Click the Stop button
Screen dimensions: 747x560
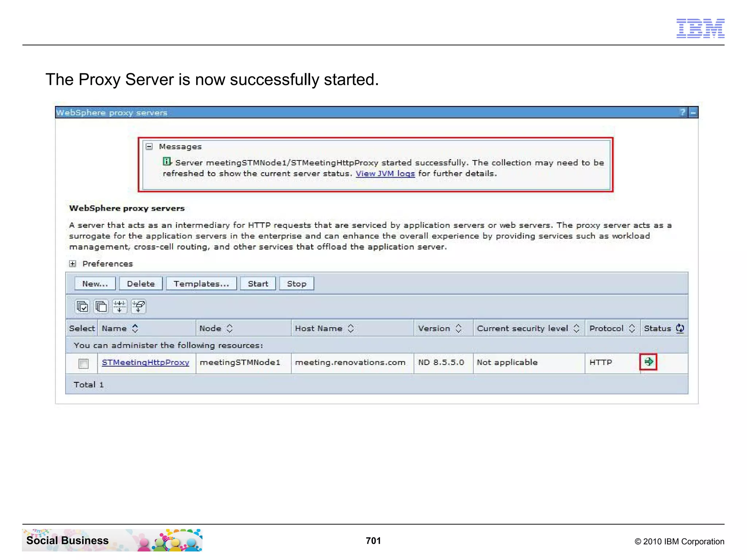[x=297, y=284]
